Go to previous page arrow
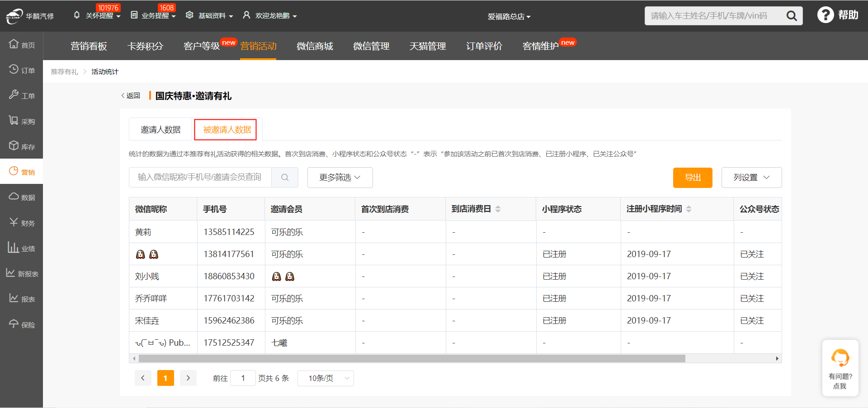Screen dimensions: 868x408 [143, 378]
